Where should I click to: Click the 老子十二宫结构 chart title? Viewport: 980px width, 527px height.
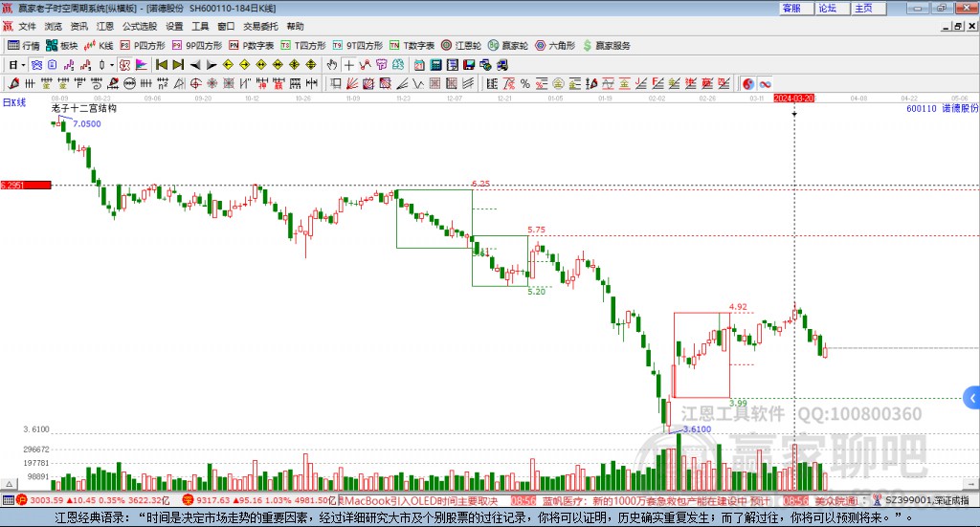84,108
